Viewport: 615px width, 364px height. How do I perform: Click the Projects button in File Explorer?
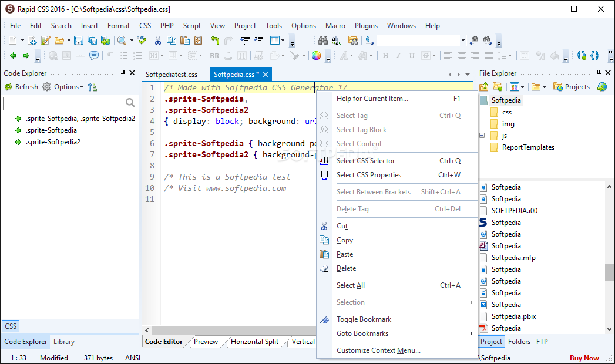coord(572,87)
